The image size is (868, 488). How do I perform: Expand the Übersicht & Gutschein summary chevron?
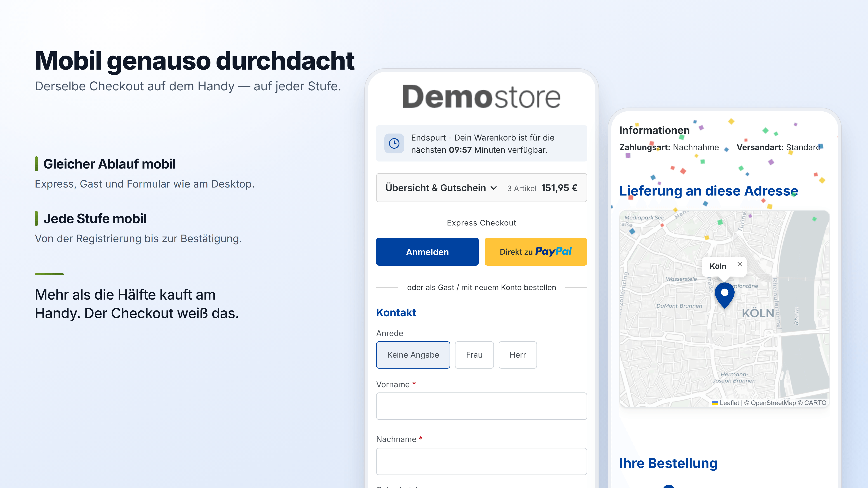pos(494,188)
